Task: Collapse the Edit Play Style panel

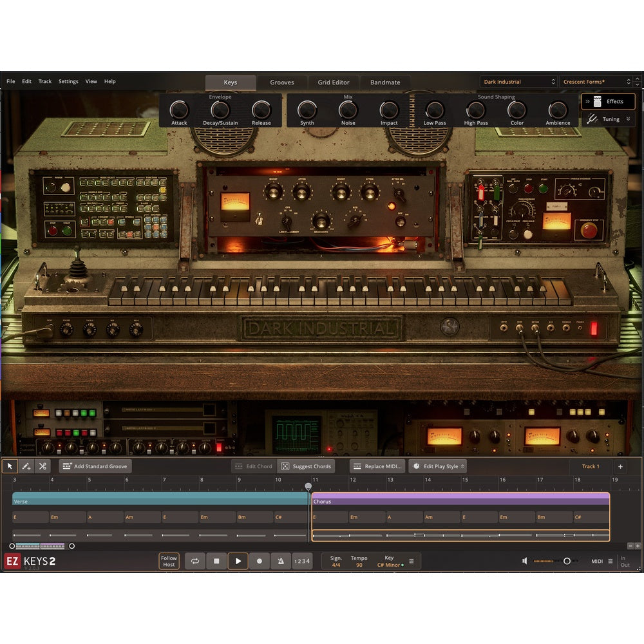Action: [462, 466]
